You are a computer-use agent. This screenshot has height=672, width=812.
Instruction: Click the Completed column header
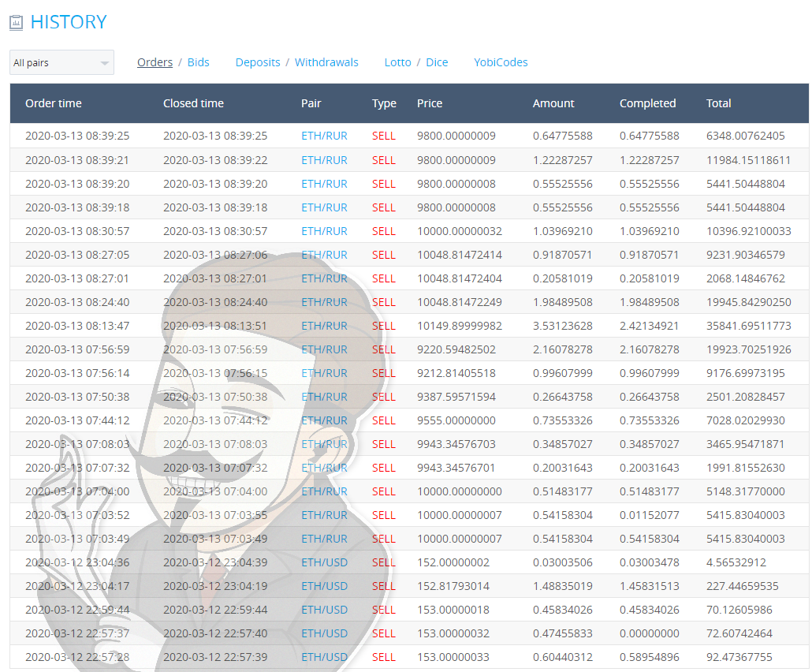[x=648, y=103]
